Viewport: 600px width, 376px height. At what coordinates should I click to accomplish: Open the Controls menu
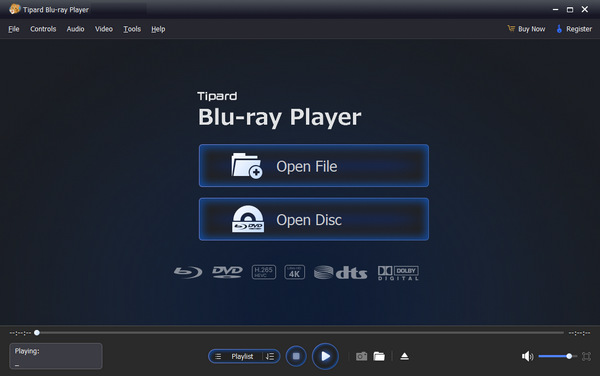43,29
